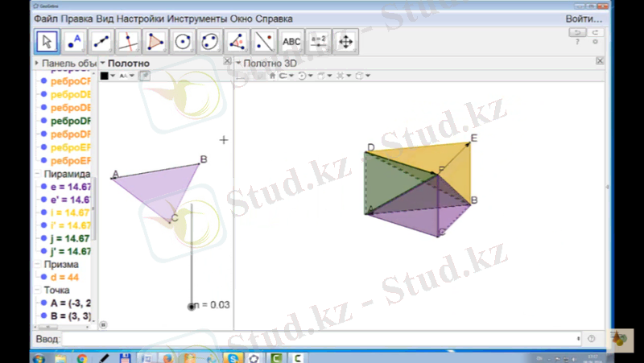Select the Point tool

tap(74, 41)
